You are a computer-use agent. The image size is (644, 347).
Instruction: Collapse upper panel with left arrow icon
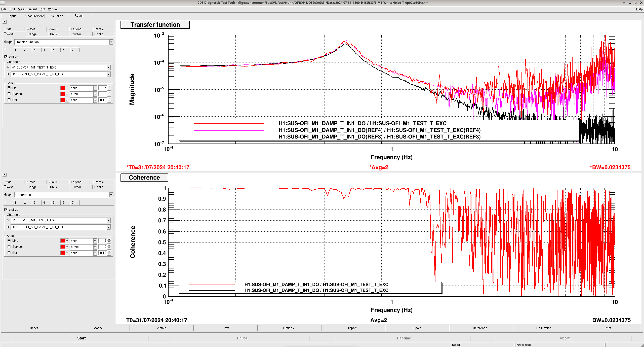tap(5, 22)
